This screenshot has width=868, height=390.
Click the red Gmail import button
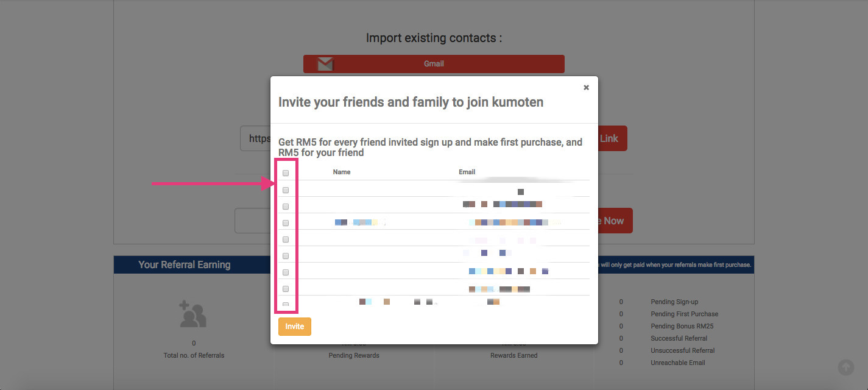[434, 64]
